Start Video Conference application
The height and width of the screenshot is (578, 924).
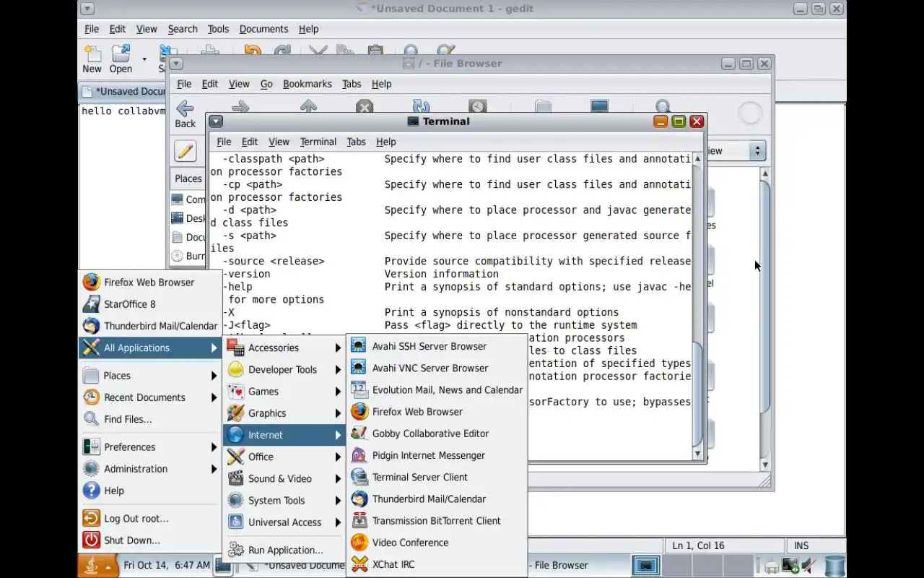pos(437,543)
